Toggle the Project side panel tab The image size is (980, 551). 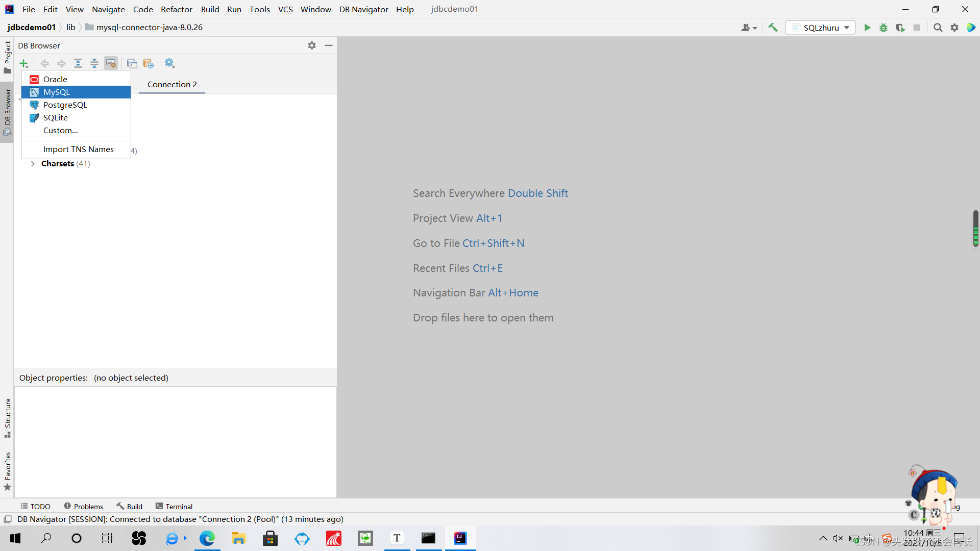click(x=7, y=56)
